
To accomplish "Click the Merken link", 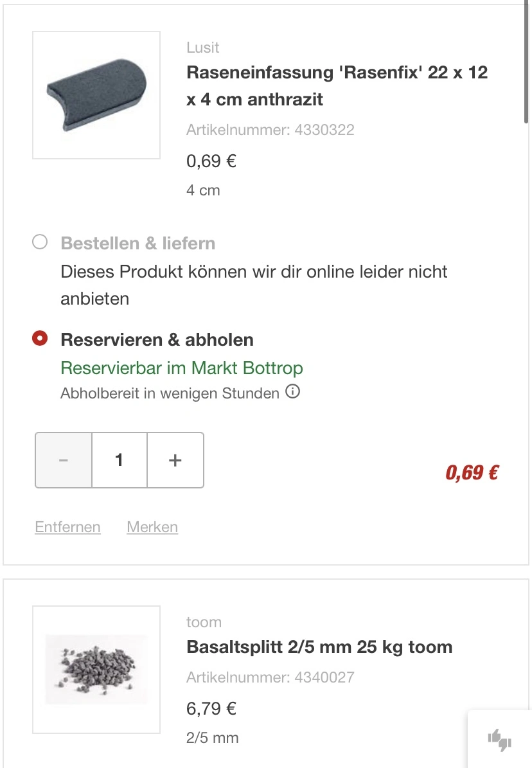I will (x=152, y=527).
